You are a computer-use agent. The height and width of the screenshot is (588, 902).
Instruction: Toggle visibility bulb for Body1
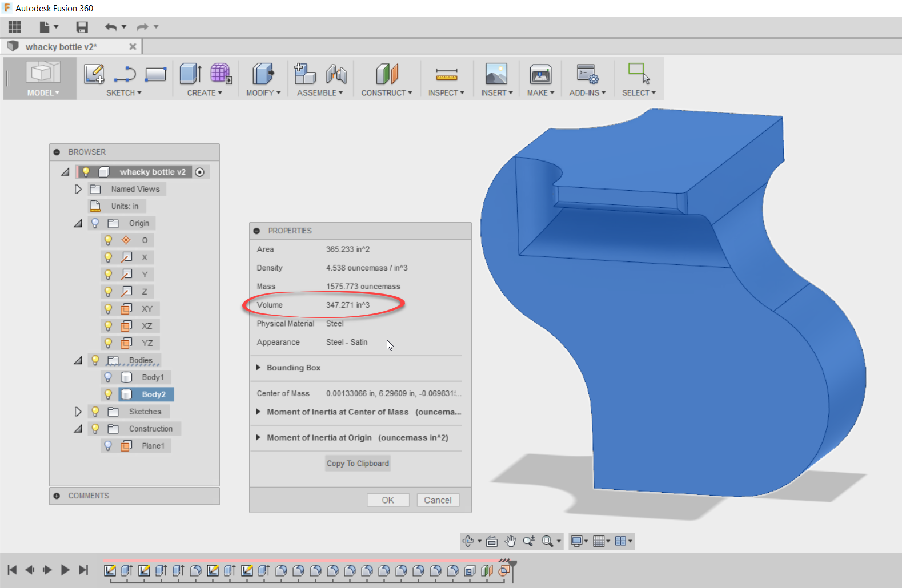point(108,377)
